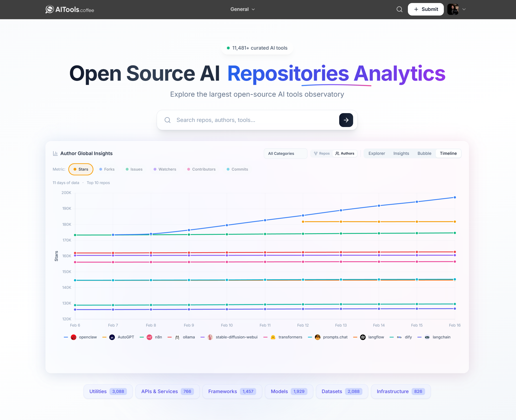Click the Stars metric pill highlighted in orange
Screen dimensions: 516x420
point(81,169)
